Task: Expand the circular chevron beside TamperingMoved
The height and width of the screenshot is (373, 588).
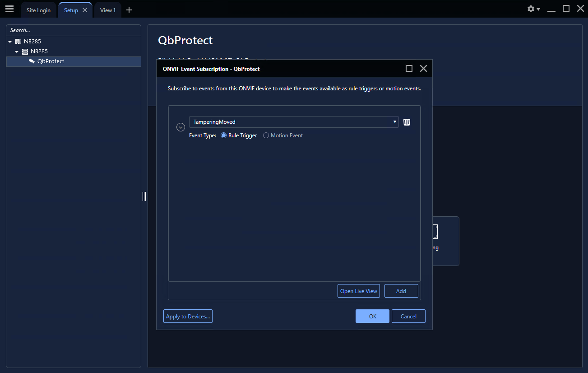Action: coord(181,127)
